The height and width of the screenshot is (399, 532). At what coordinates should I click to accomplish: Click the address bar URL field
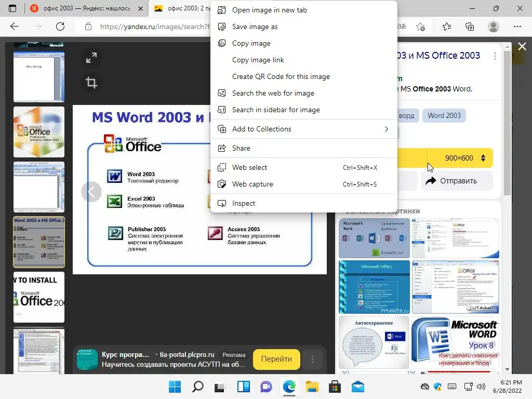(x=155, y=26)
